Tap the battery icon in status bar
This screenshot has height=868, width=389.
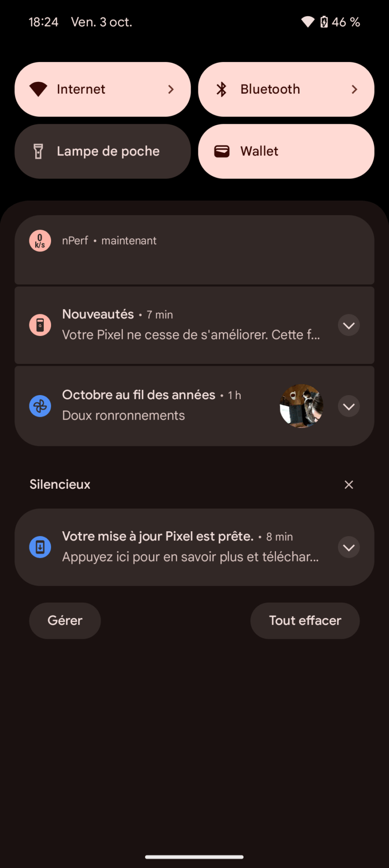(x=324, y=22)
